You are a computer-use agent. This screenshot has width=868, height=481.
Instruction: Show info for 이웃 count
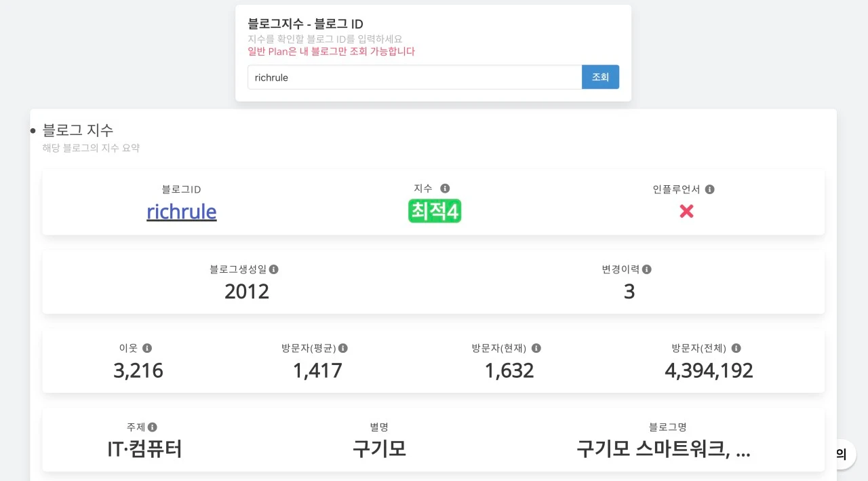pos(147,348)
